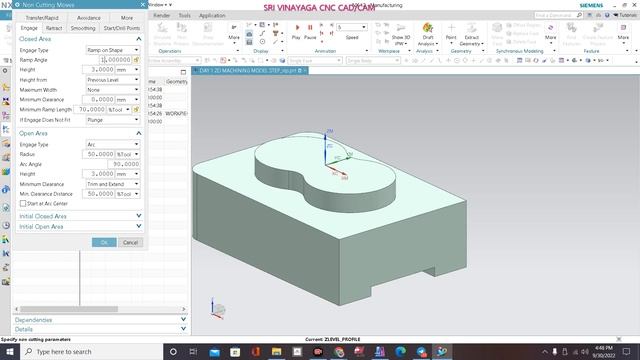Open Closed Area Engage Type dropdown
This screenshot has height=360, width=640.
pyautogui.click(x=113, y=50)
